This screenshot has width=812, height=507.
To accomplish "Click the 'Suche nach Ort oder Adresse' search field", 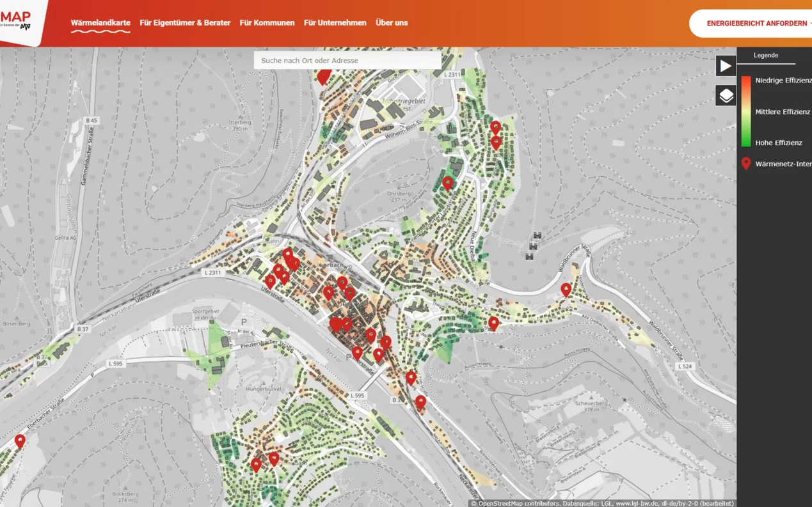I will click(347, 59).
